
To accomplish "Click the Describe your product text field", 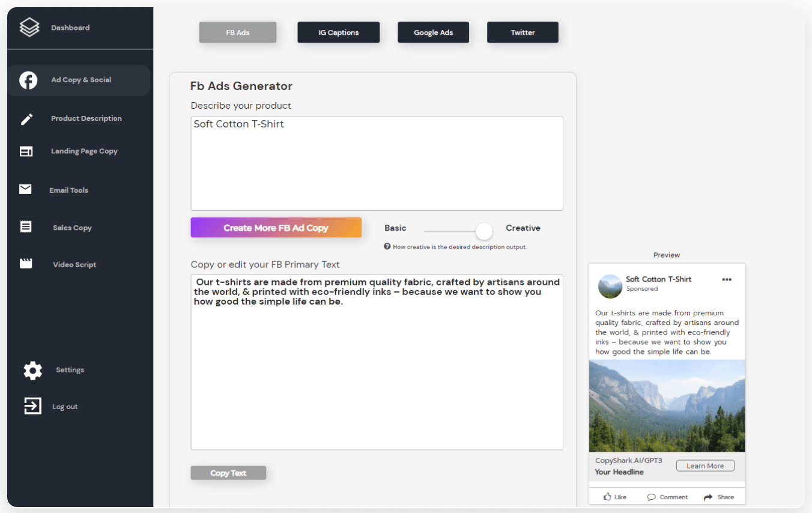I will tap(377, 163).
